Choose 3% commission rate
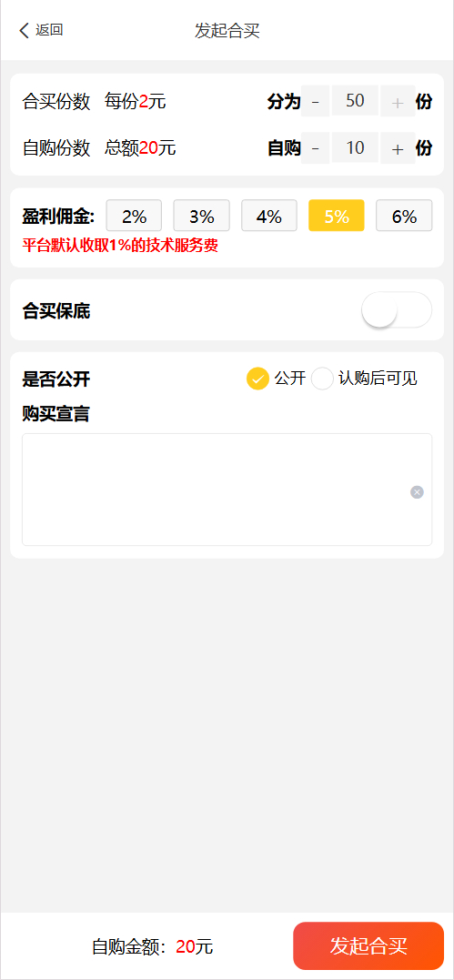This screenshot has height=980, width=454. click(x=201, y=217)
